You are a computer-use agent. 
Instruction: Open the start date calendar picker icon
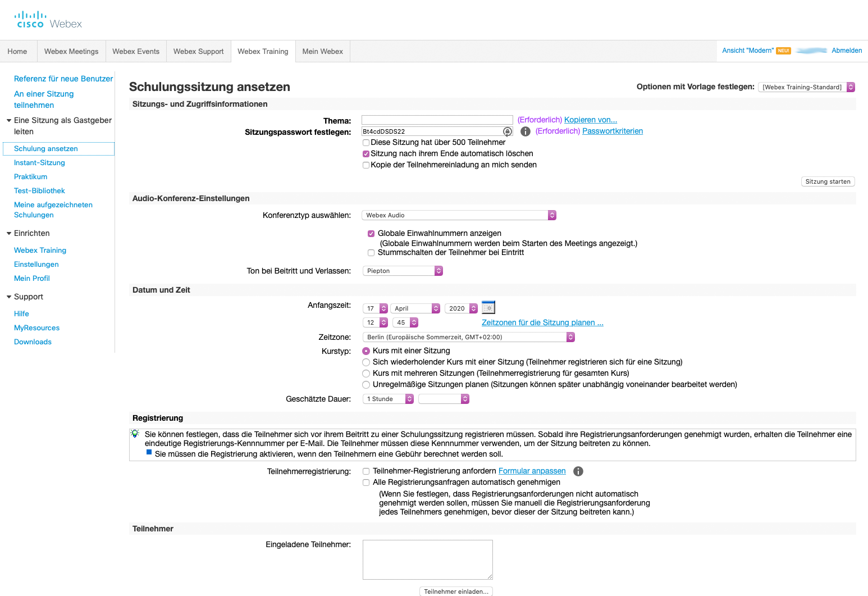tap(488, 308)
